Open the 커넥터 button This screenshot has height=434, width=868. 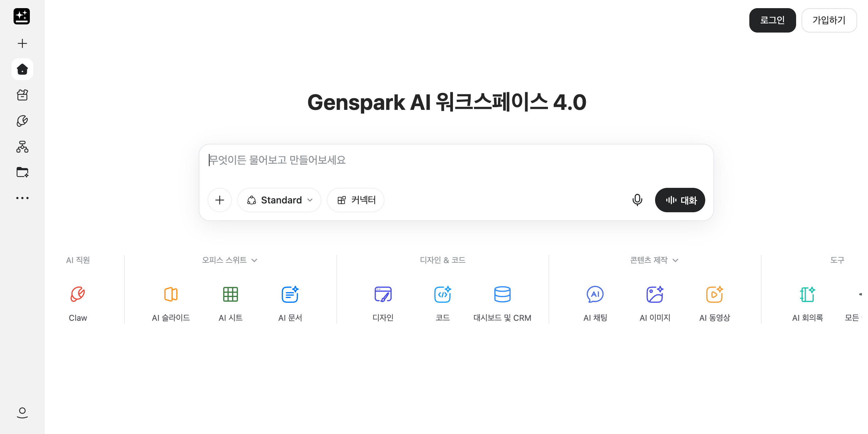point(356,200)
